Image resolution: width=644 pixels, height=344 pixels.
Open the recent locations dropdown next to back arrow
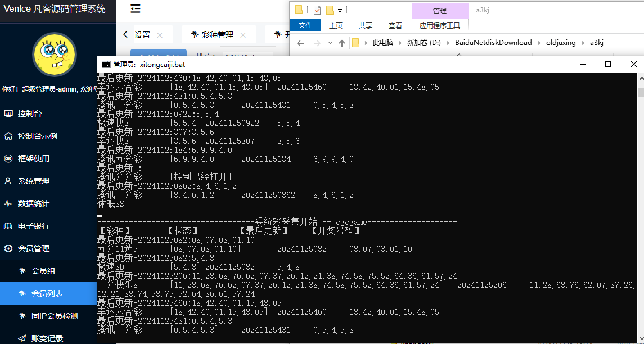click(330, 43)
